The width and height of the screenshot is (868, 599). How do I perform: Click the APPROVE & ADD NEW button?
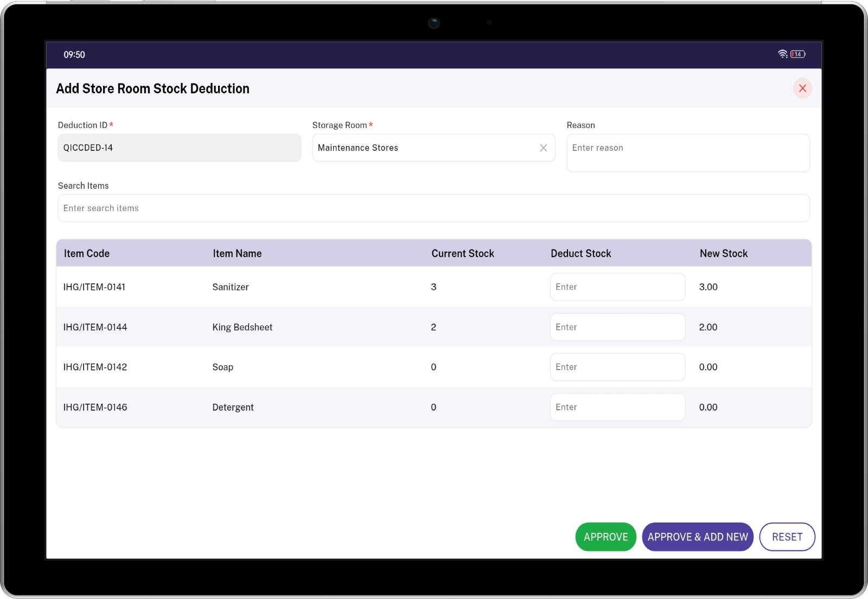pyautogui.click(x=698, y=537)
